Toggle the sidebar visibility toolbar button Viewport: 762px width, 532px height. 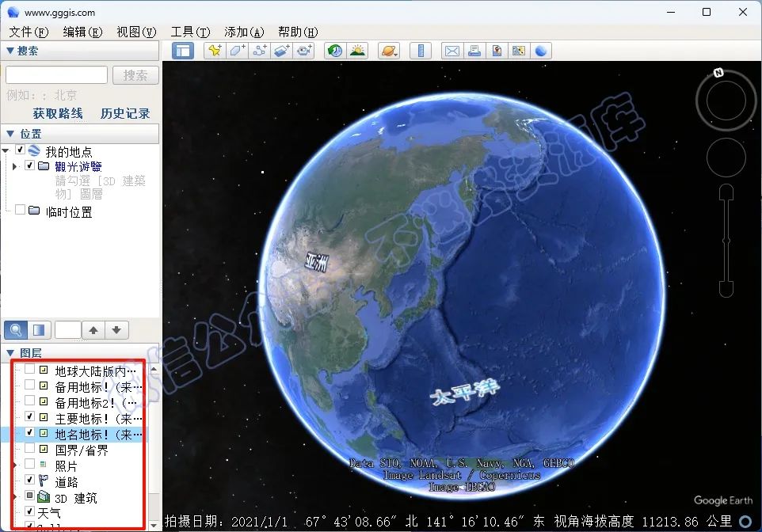pos(183,51)
